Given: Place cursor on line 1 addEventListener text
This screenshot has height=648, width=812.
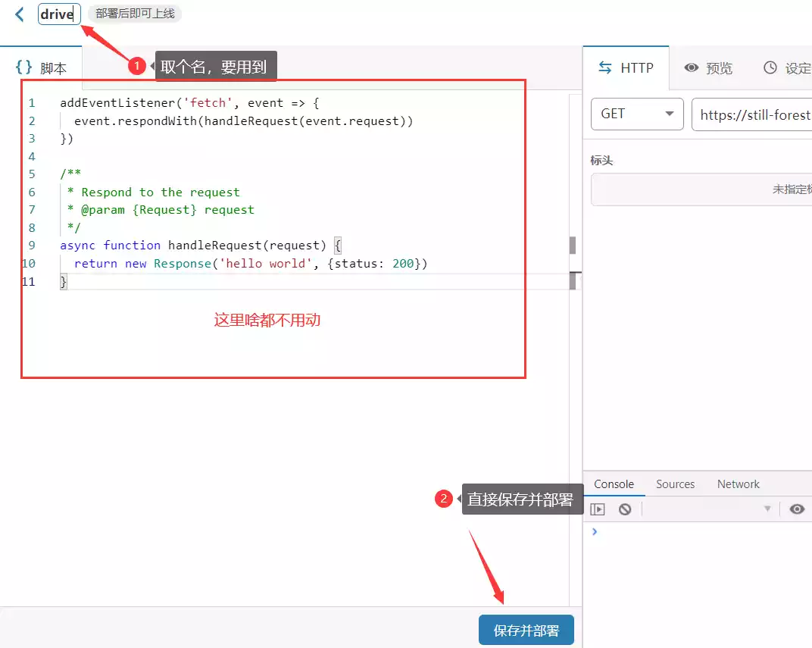Looking at the screenshot, I should 117,102.
